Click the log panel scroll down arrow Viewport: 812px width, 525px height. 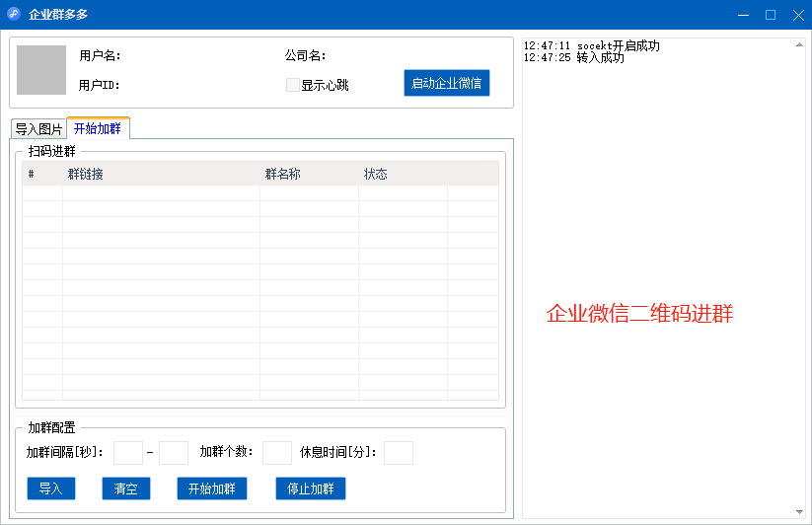click(x=799, y=511)
